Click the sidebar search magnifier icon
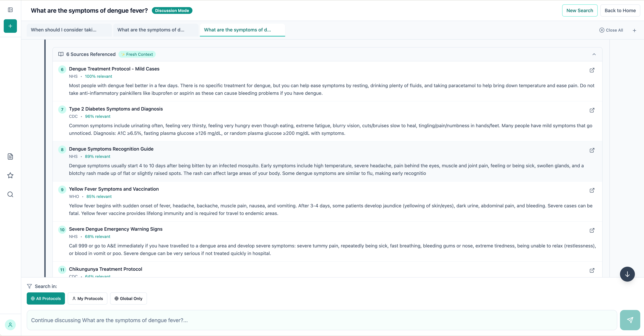The width and height of the screenshot is (644, 336). 10,194
